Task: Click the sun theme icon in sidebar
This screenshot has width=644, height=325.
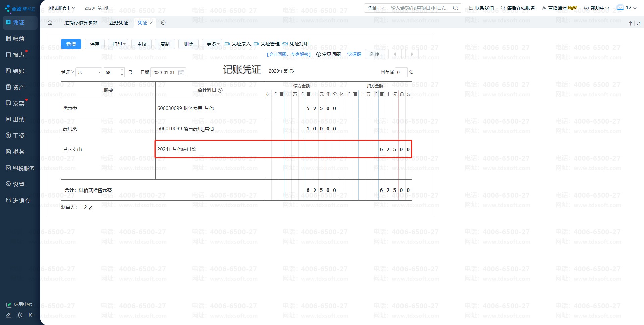Action: click(x=20, y=315)
